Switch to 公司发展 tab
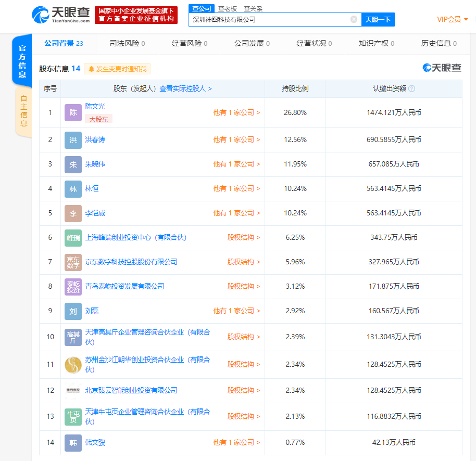The image size is (476, 461). 252,43
